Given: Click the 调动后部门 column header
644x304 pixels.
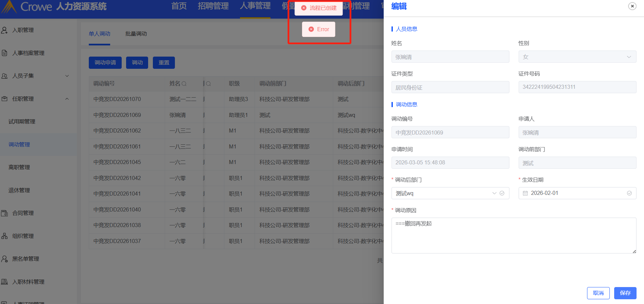Looking at the screenshot, I should (x=351, y=84).
